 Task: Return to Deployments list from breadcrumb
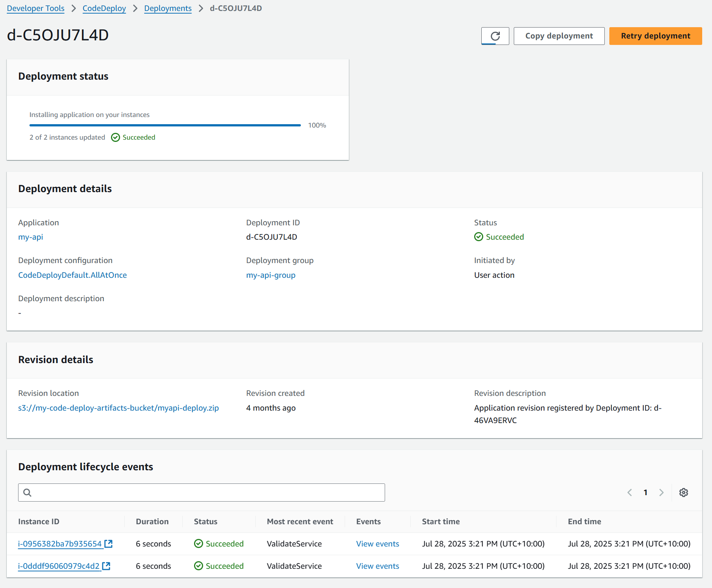(168, 8)
